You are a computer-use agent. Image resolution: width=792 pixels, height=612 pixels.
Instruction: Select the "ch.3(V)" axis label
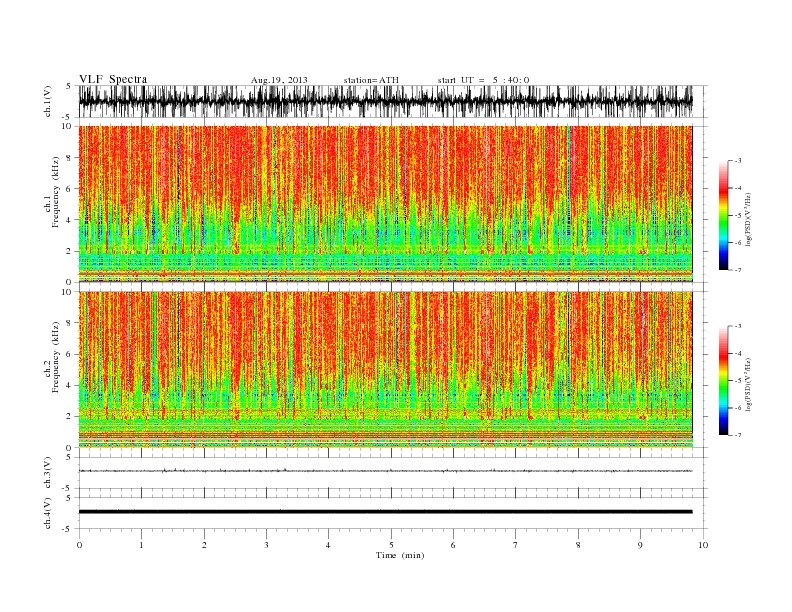[48, 472]
